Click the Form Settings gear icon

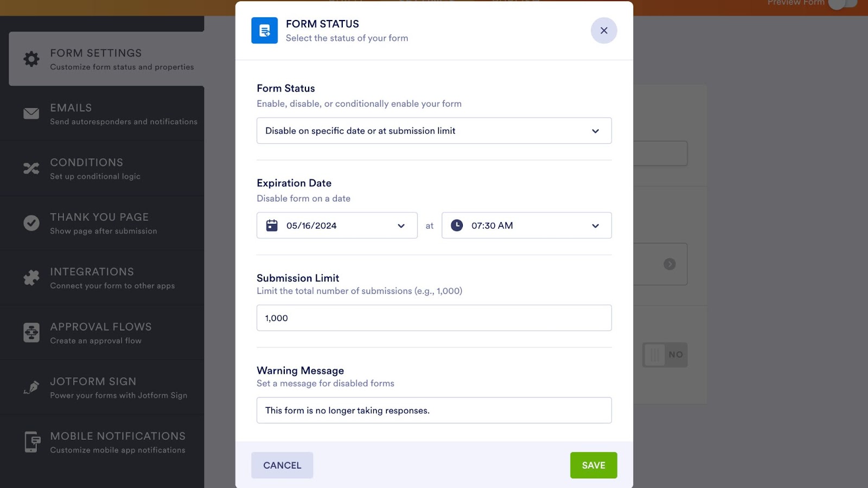pos(31,59)
